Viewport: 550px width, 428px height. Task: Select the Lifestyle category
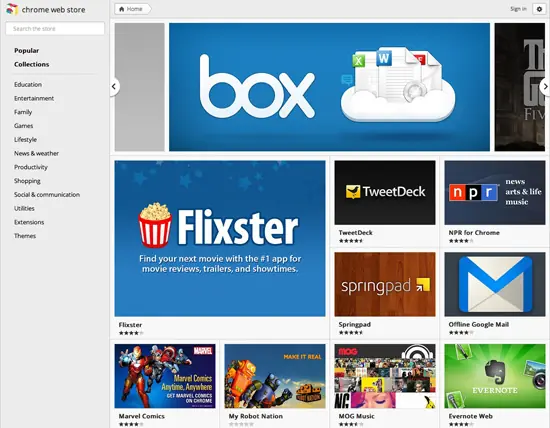pos(25,140)
